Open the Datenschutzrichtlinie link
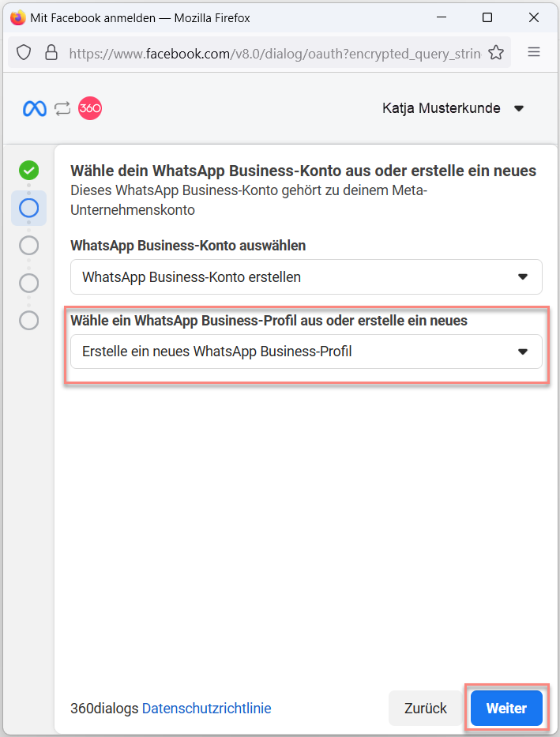Screen dimensions: 560x737 207,709
